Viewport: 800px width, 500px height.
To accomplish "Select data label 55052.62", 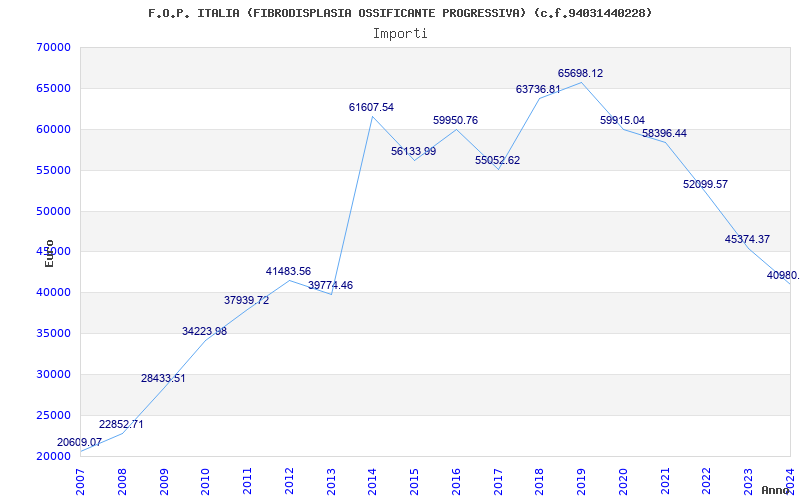I will point(497,160).
